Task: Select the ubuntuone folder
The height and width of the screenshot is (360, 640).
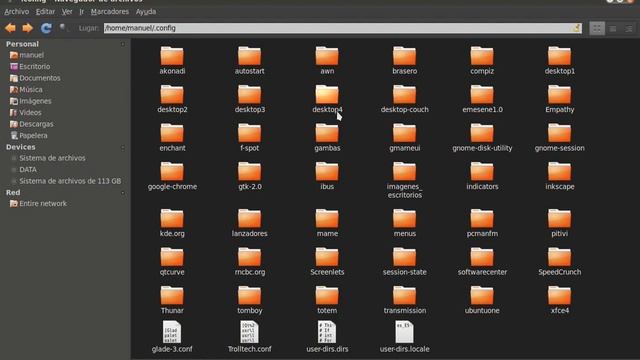Action: (x=482, y=300)
